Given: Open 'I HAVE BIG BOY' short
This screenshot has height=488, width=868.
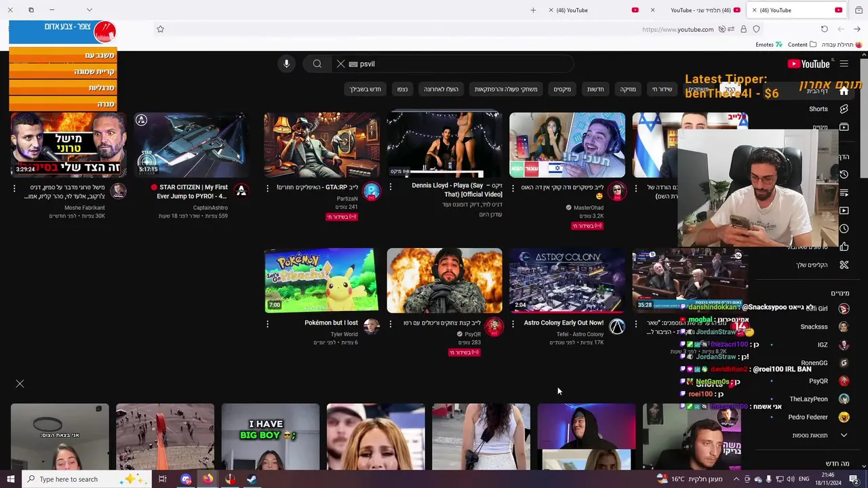Looking at the screenshot, I should coord(270,436).
